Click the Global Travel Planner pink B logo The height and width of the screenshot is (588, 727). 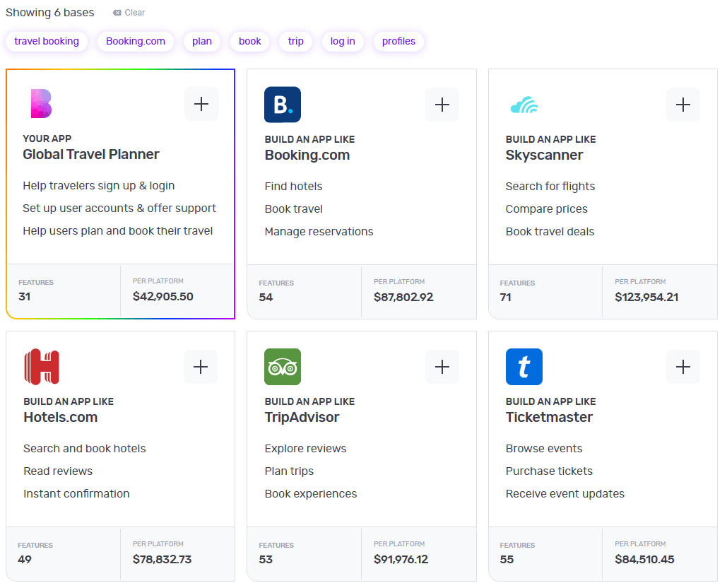pos(41,104)
